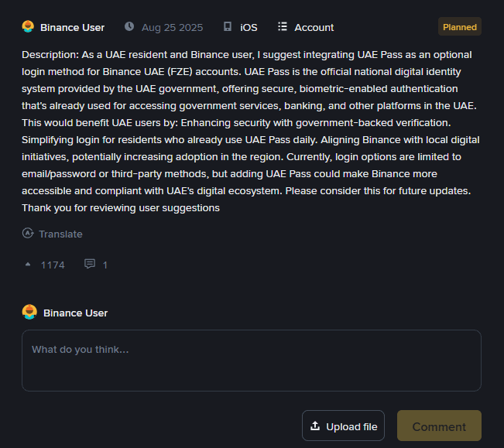The height and width of the screenshot is (448, 504).
Task: Click the Aug 25 2025 date
Action: click(172, 27)
